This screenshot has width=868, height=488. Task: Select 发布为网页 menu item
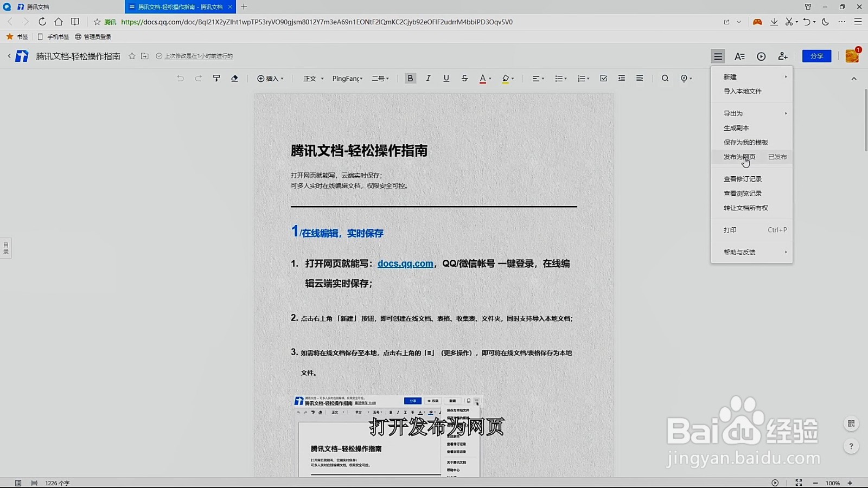[752, 157]
